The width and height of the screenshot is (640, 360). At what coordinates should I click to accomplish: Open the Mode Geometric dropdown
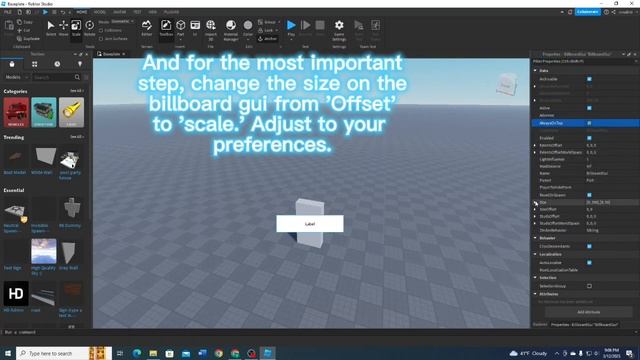[x=122, y=22]
